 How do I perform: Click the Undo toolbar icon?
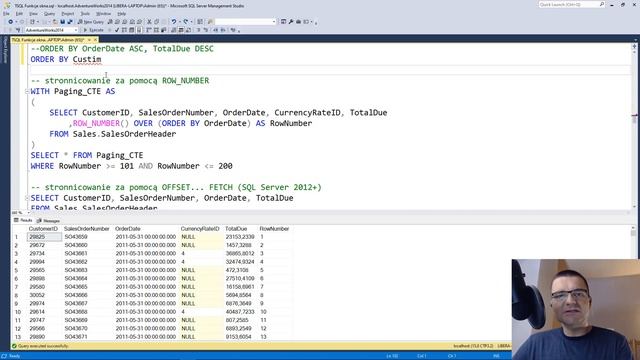coord(174,22)
